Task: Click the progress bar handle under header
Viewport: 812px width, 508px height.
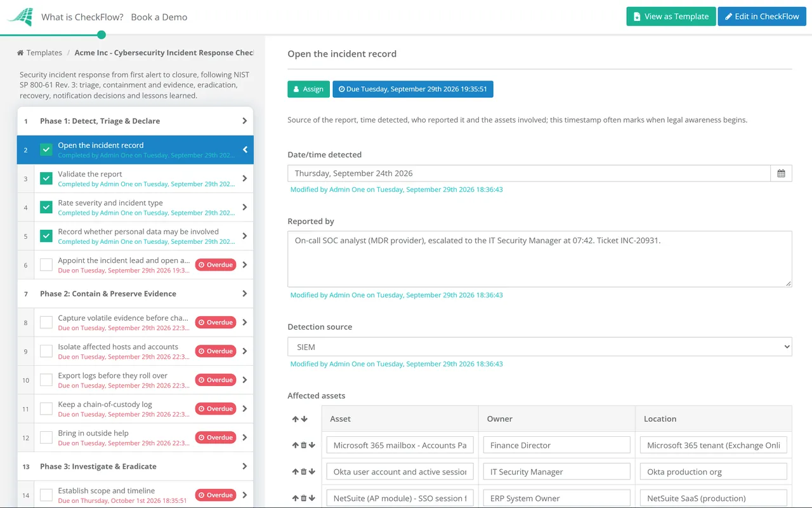Action: (101, 35)
